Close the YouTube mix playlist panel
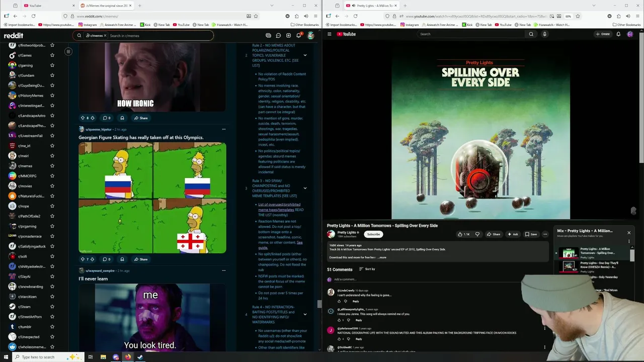 point(628,233)
